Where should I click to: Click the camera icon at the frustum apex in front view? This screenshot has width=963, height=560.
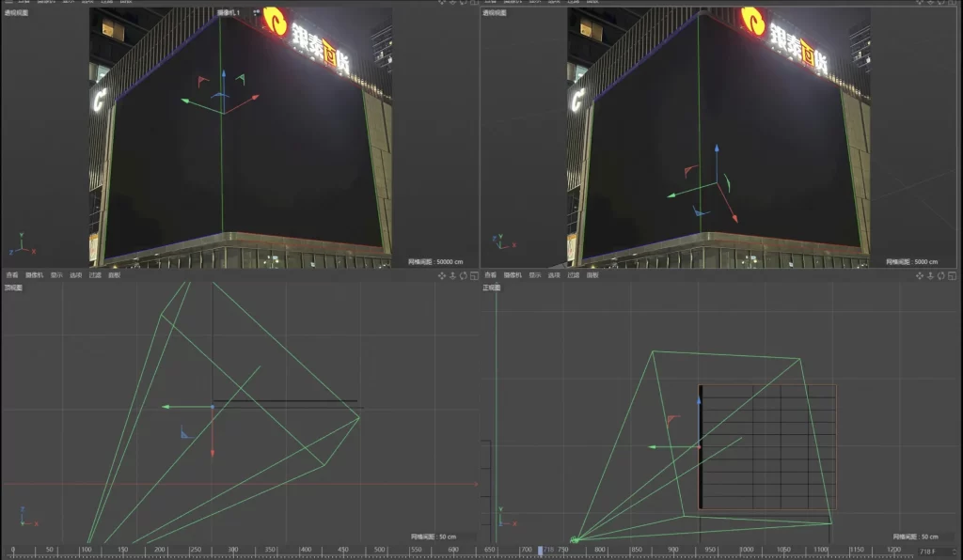(x=575, y=539)
